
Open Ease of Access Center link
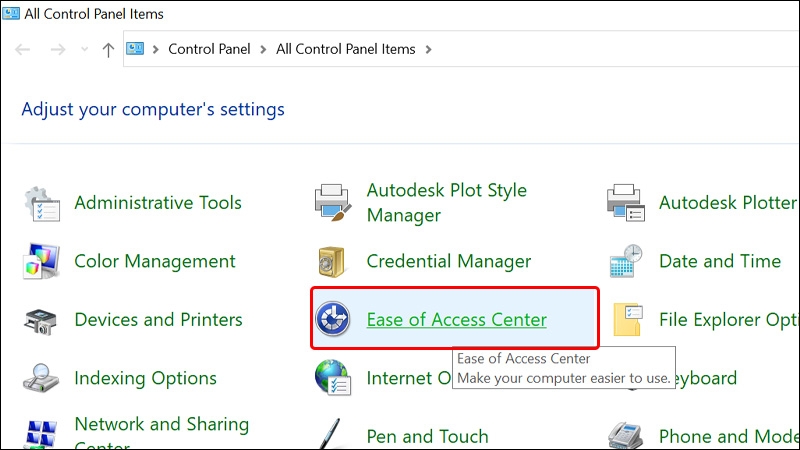pos(457,319)
